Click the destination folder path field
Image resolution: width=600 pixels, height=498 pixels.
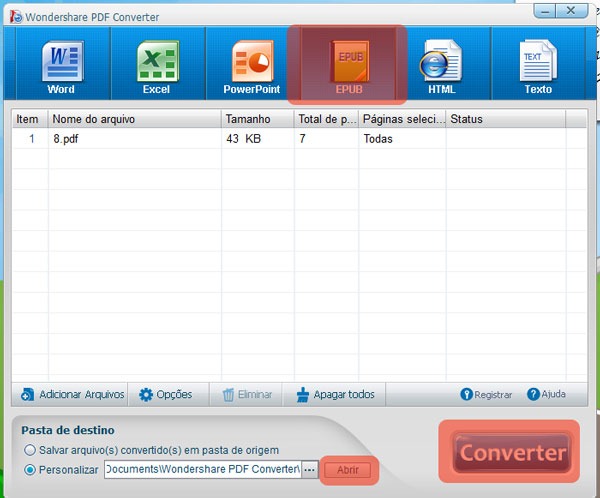[203, 469]
